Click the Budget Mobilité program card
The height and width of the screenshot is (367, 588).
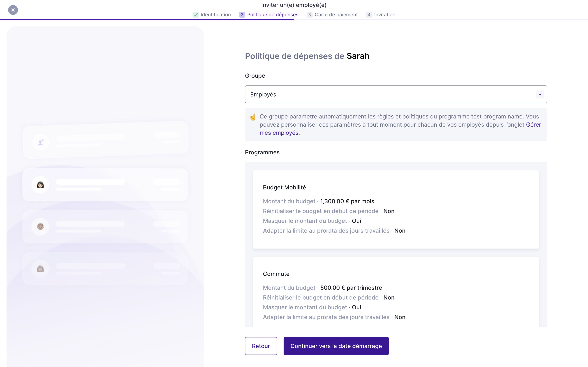click(396, 209)
